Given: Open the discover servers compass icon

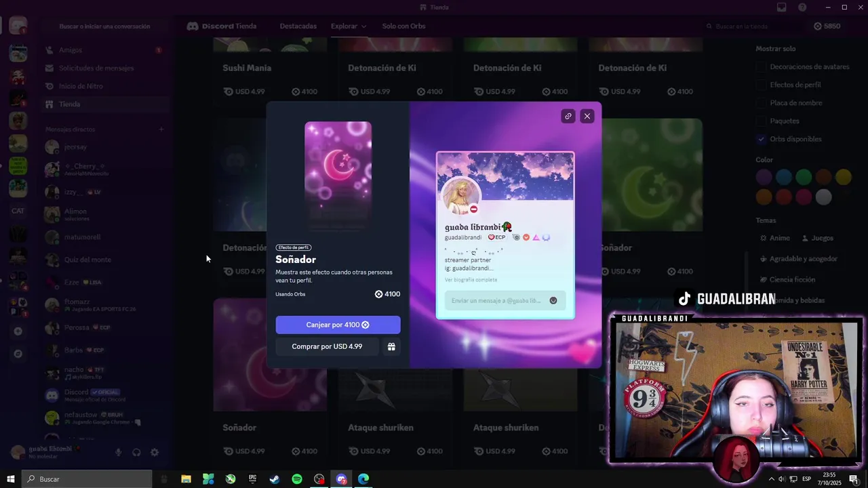Looking at the screenshot, I should click(x=18, y=354).
